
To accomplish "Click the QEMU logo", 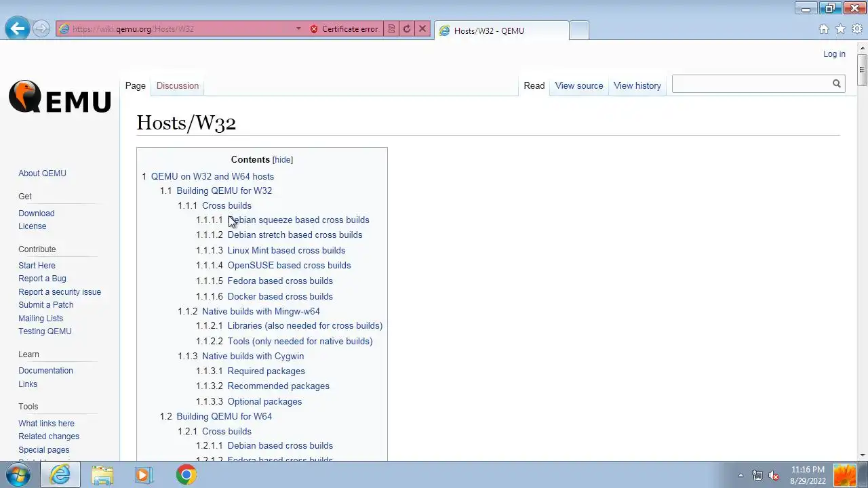I will 60,96.
